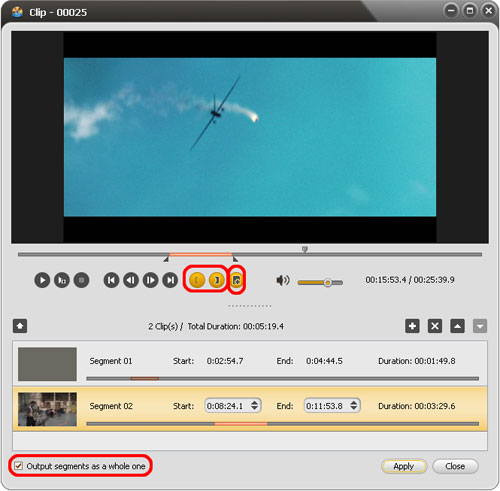500x491 pixels.
Task: Click Segment 01 start time 0:02:54.7
Action: click(225, 361)
